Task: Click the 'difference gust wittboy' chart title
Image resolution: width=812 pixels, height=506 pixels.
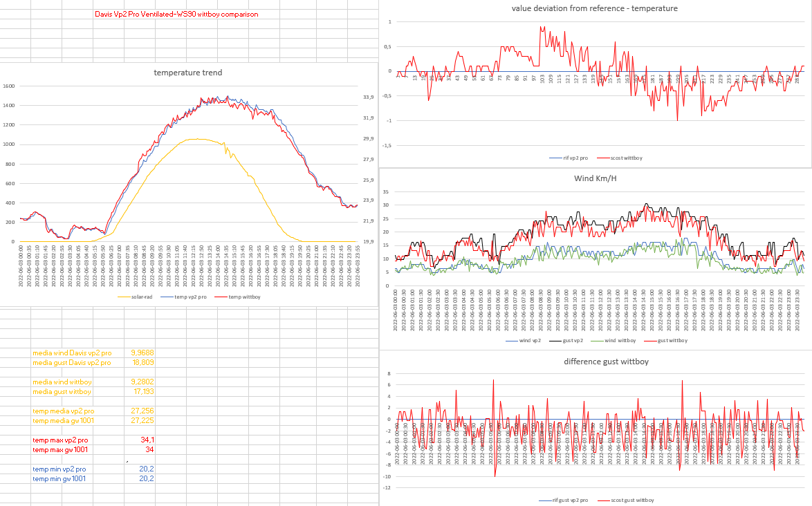Action: click(x=595, y=362)
